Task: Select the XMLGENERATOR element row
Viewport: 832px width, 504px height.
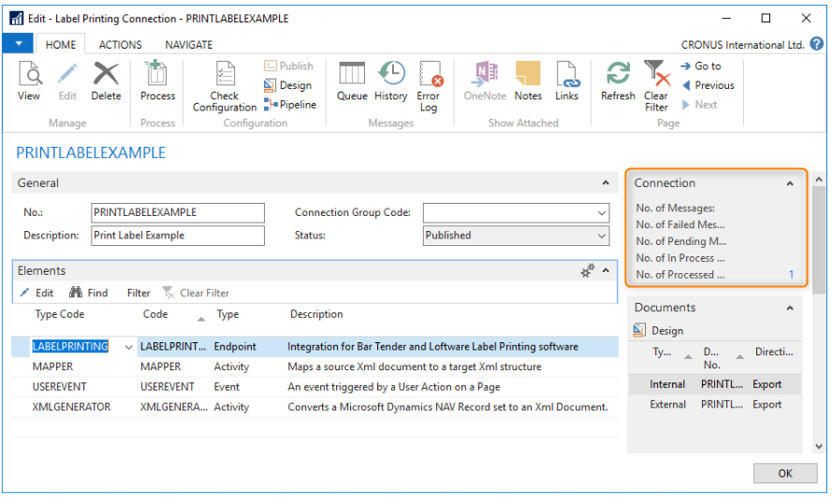Action: pos(314,407)
